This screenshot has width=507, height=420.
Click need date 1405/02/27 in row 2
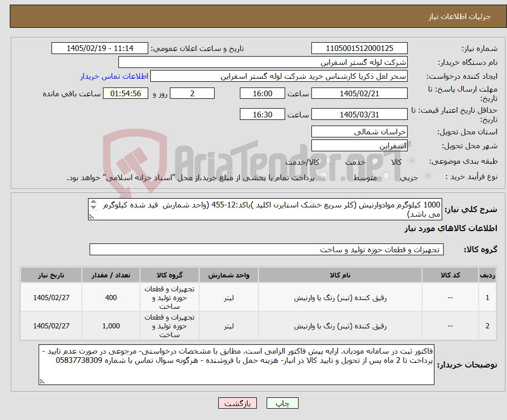tap(51, 326)
